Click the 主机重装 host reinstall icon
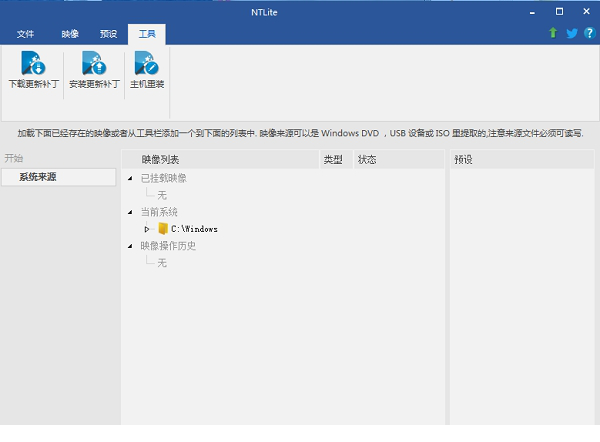This screenshot has width=600, height=442. pos(147,63)
